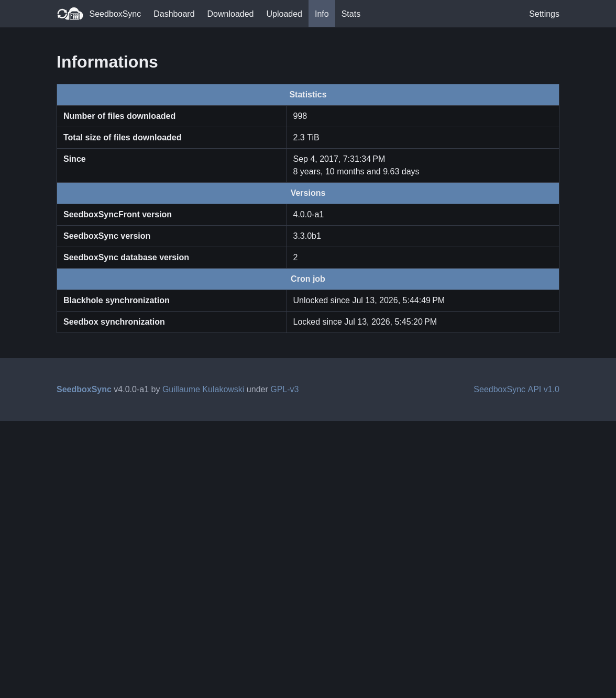Open the SeedboxSync brand link

[x=115, y=14]
